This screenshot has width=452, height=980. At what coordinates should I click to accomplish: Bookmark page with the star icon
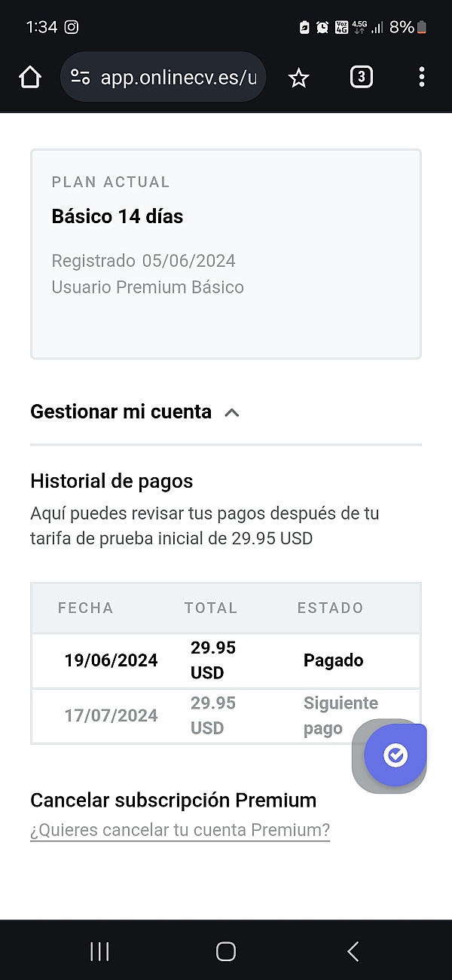pyautogui.click(x=299, y=78)
